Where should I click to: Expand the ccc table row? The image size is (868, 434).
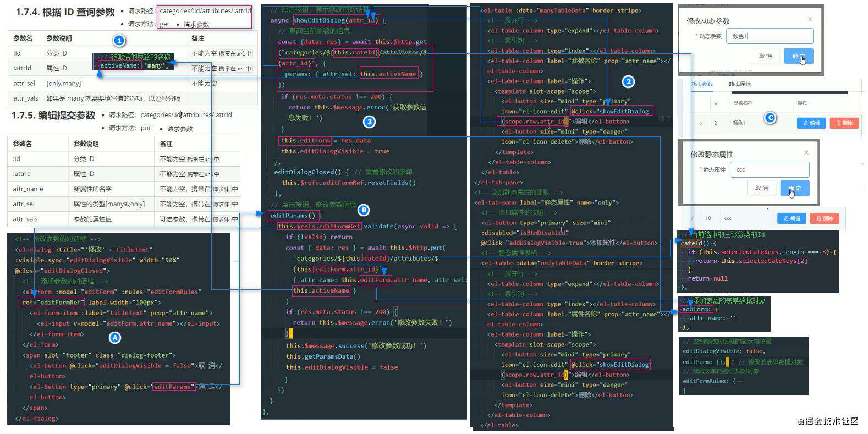692,218
